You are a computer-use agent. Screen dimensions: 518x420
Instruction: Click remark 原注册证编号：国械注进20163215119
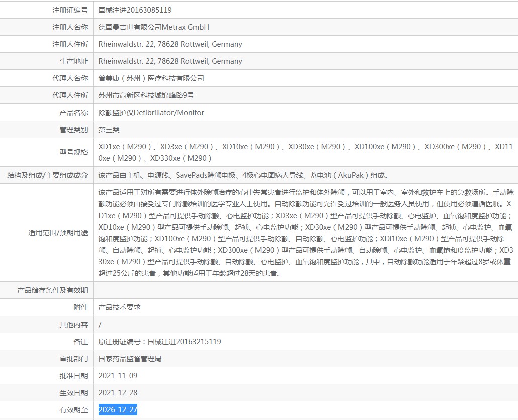click(159, 342)
